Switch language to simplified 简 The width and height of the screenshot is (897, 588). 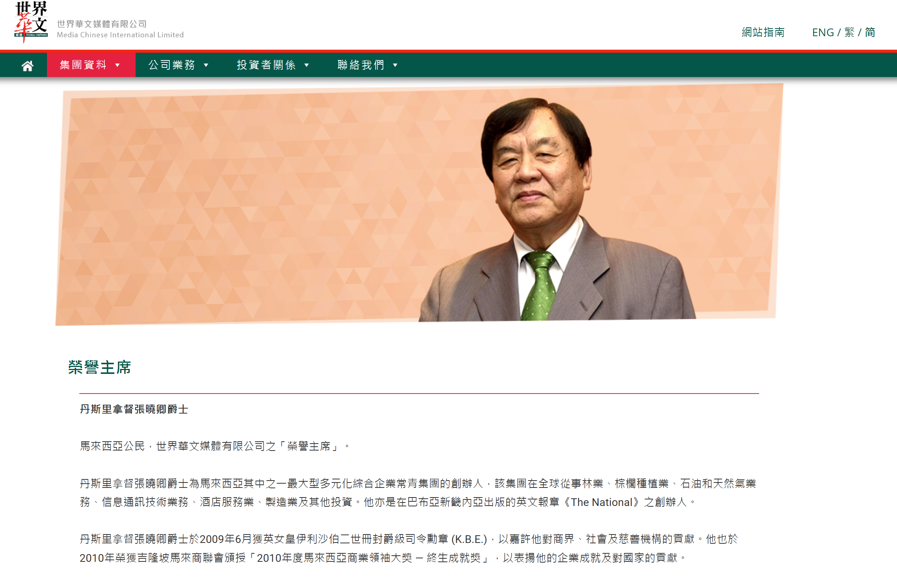coord(870,32)
